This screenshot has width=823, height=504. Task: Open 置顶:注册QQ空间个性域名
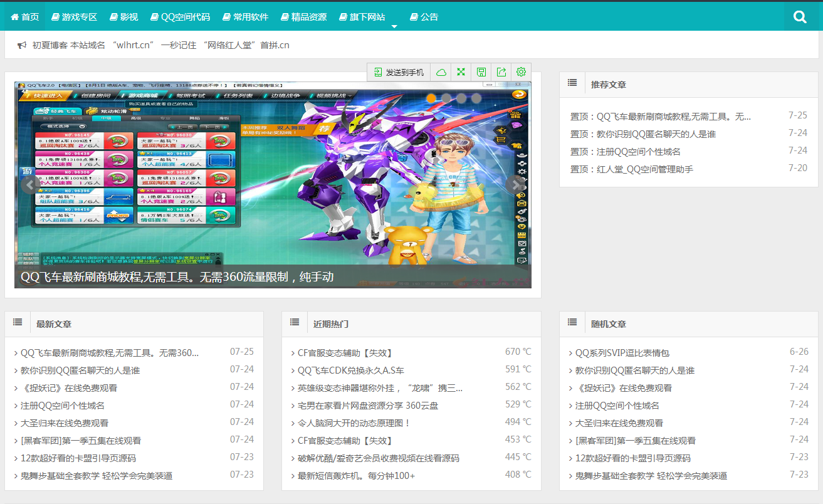click(626, 152)
